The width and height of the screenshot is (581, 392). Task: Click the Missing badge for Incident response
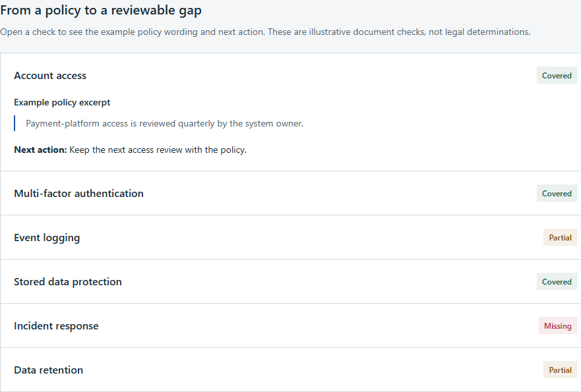tap(558, 325)
